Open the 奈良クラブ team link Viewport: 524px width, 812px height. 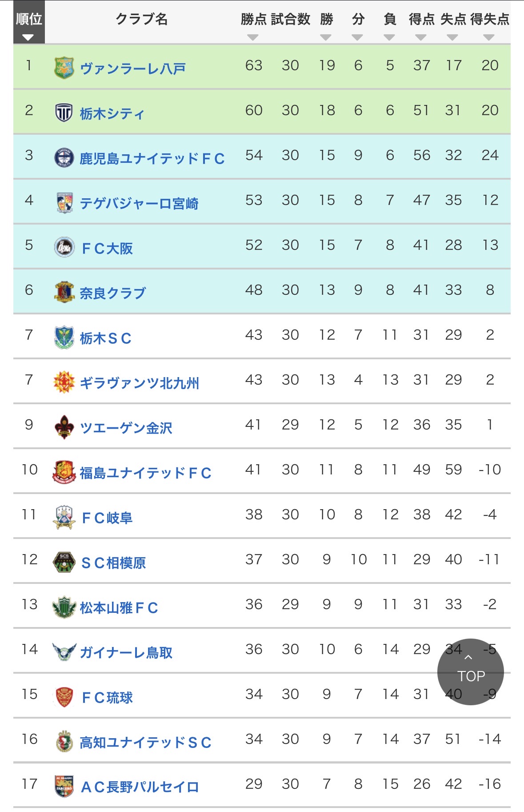click(113, 293)
